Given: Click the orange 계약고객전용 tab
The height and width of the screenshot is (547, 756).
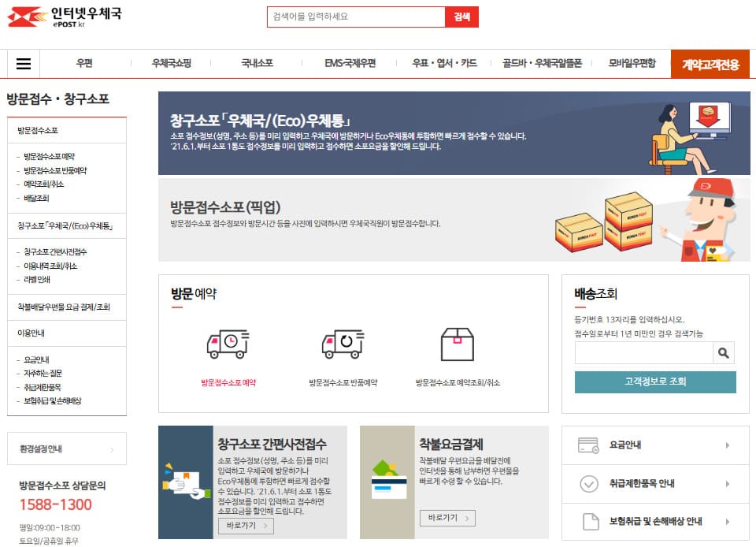Looking at the screenshot, I should 710,64.
